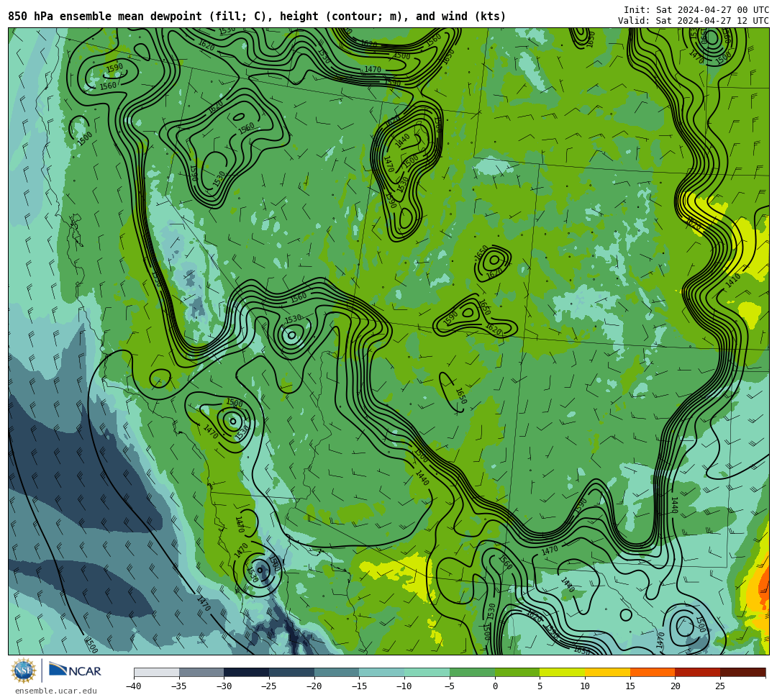This screenshot has height=700, width=777.
Task: Click the 0 colorbar tick label
Action: coord(495,686)
